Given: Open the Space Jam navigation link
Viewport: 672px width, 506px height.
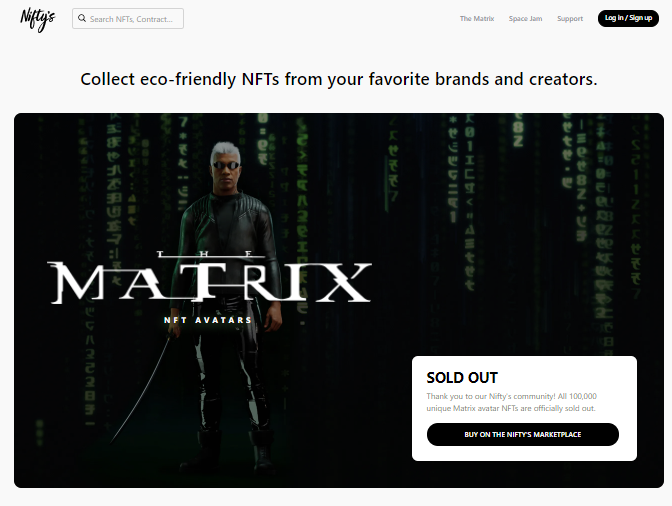Looking at the screenshot, I should [x=525, y=18].
